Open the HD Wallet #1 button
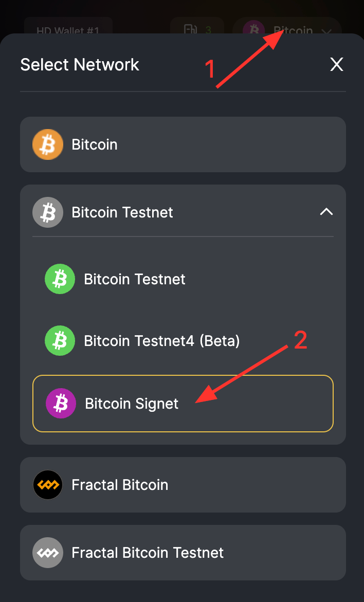Image resolution: width=364 pixels, height=602 pixels. (68, 29)
